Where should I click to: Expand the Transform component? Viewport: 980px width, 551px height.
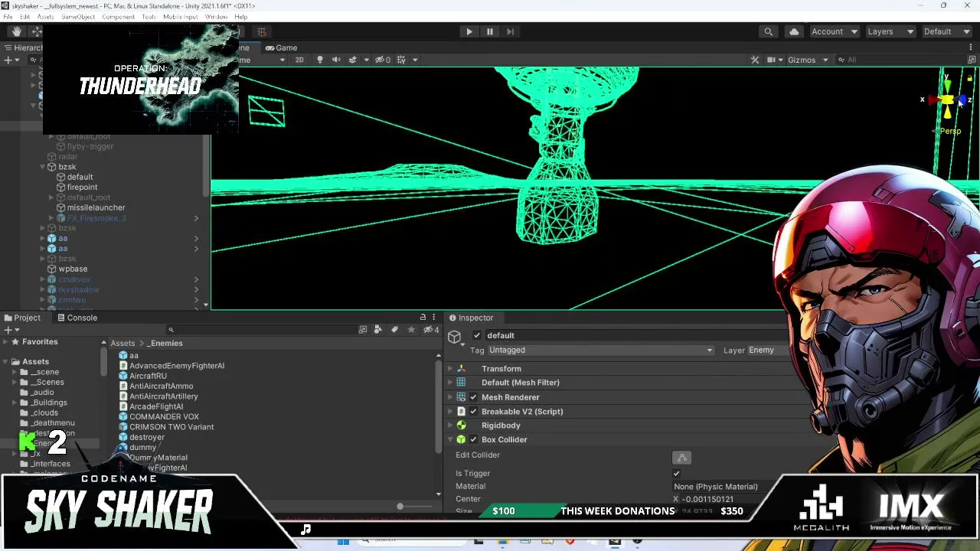click(x=450, y=369)
